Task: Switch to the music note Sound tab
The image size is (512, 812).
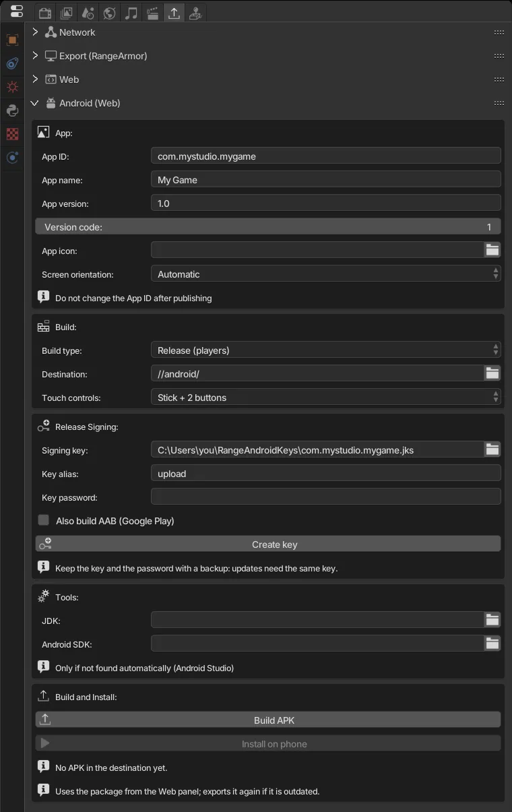Action: coord(131,13)
